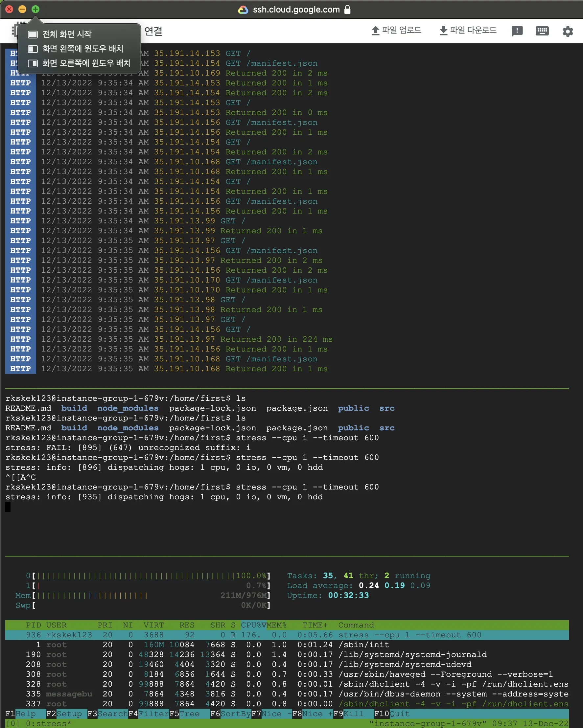Click the MEM% column header in htop
Screen dimensions: 583x728
[276, 625]
